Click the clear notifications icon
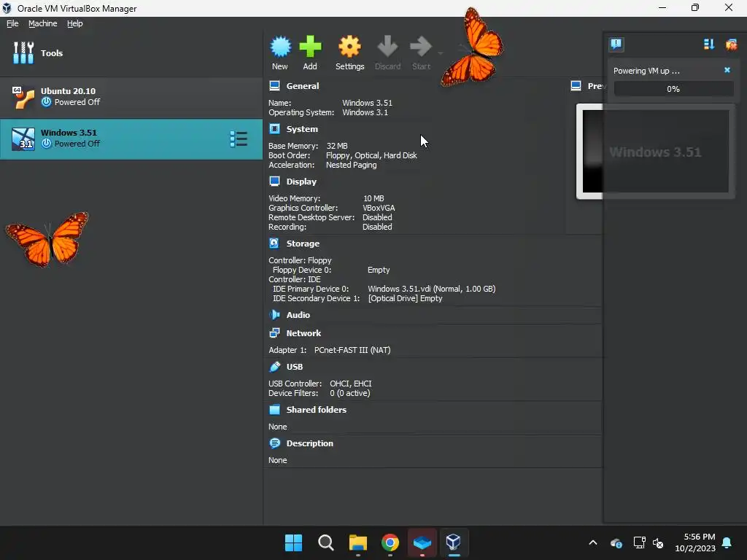 point(731,44)
